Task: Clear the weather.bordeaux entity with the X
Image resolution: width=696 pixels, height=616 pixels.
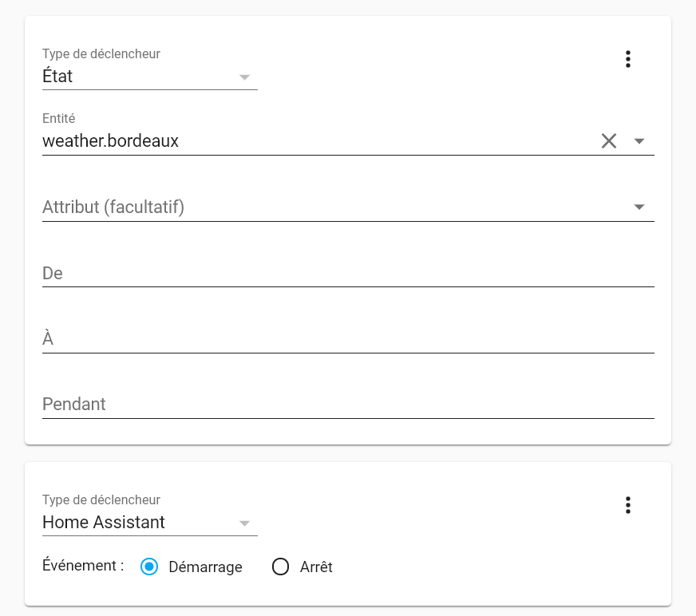Action: click(x=608, y=141)
